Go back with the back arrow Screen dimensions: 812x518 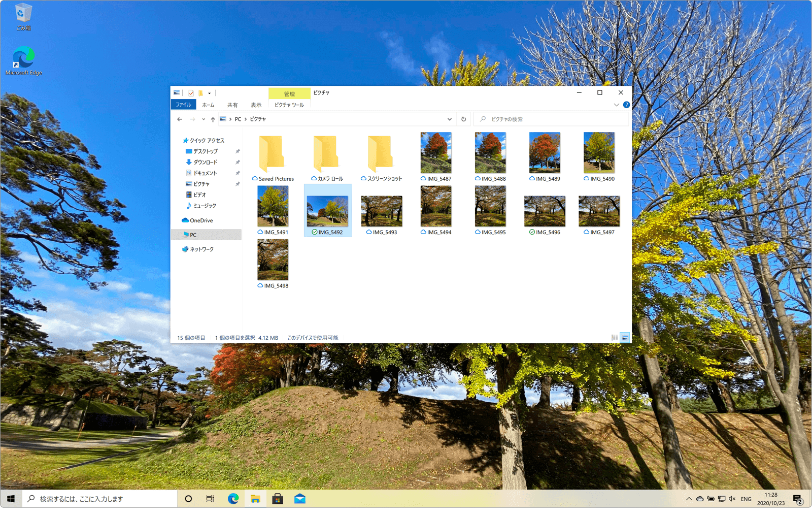tap(180, 119)
